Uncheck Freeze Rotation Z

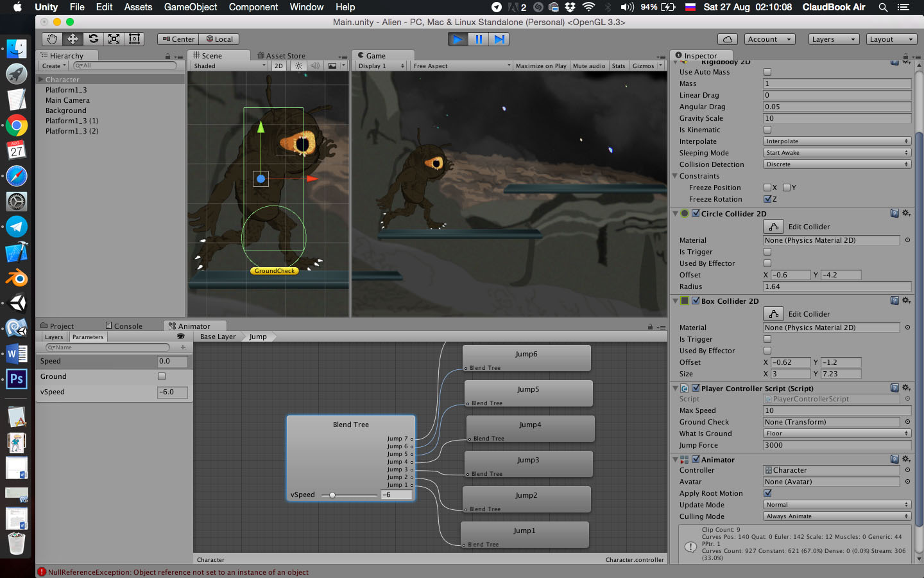pyautogui.click(x=767, y=199)
